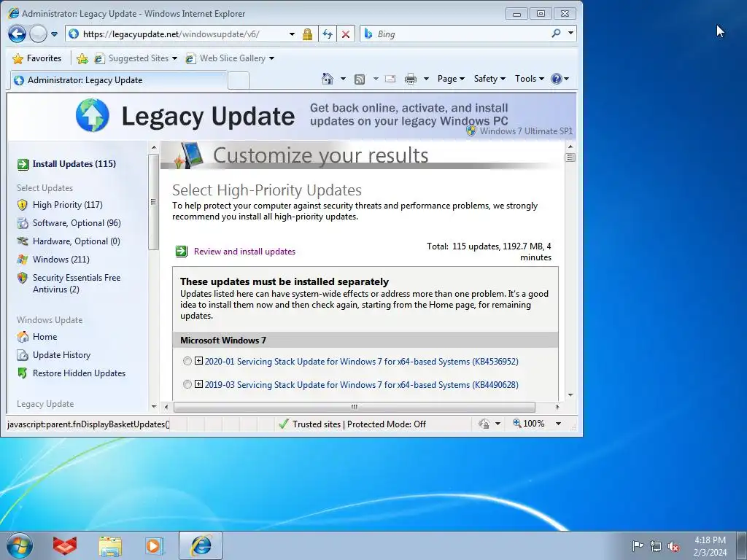Go to Windows Update Home link
Viewport: 747px width, 560px height.
coord(44,337)
